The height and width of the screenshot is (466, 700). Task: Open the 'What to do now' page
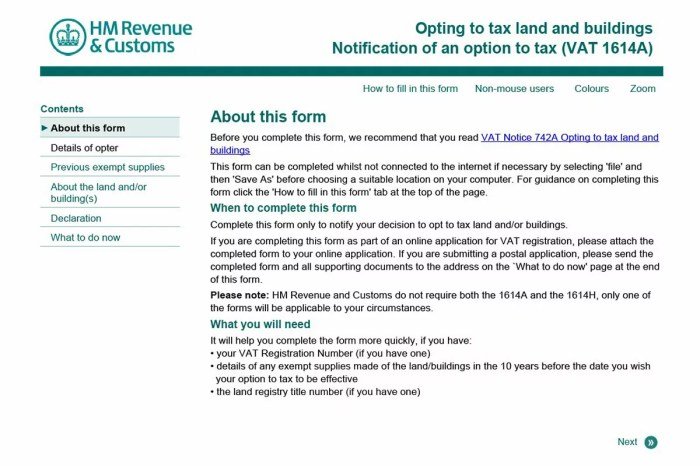coord(85,238)
